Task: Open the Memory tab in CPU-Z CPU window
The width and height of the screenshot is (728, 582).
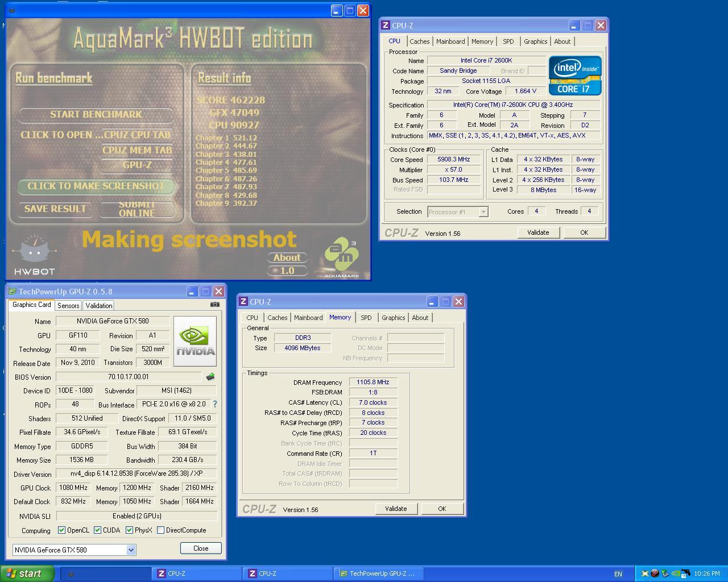Action: (x=482, y=41)
